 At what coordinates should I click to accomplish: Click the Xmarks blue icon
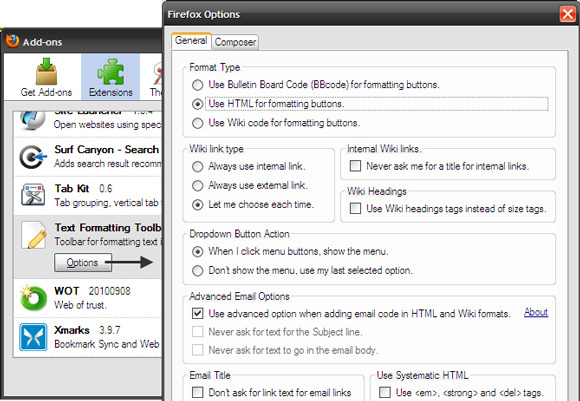(33, 337)
